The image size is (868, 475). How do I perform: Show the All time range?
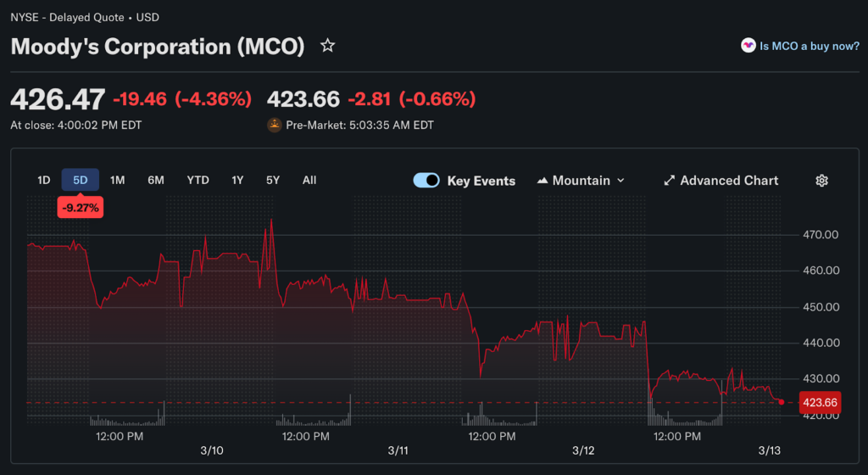[309, 180]
